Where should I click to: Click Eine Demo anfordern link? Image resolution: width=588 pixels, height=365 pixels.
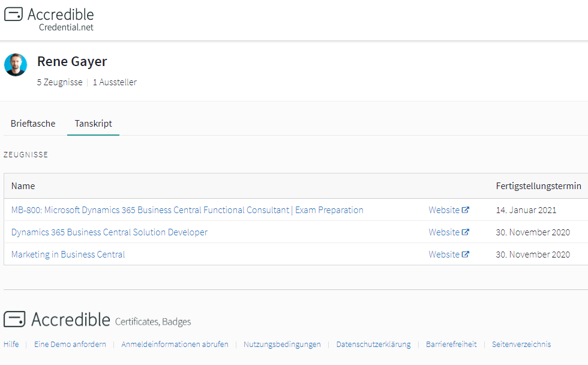70,345
